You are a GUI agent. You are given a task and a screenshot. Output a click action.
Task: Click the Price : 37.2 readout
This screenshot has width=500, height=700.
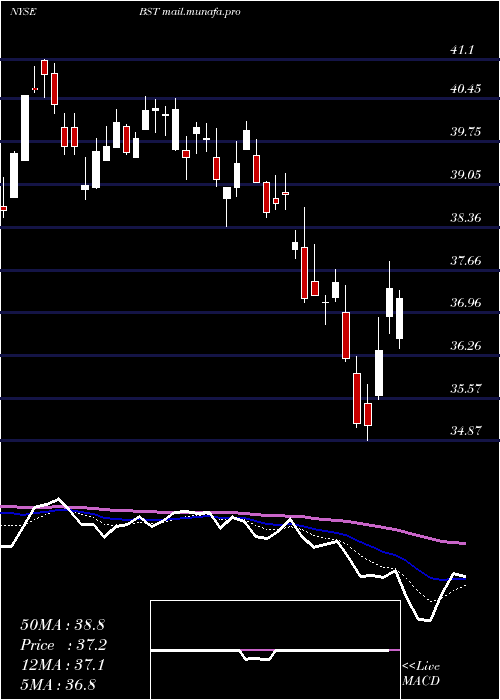[64, 645]
